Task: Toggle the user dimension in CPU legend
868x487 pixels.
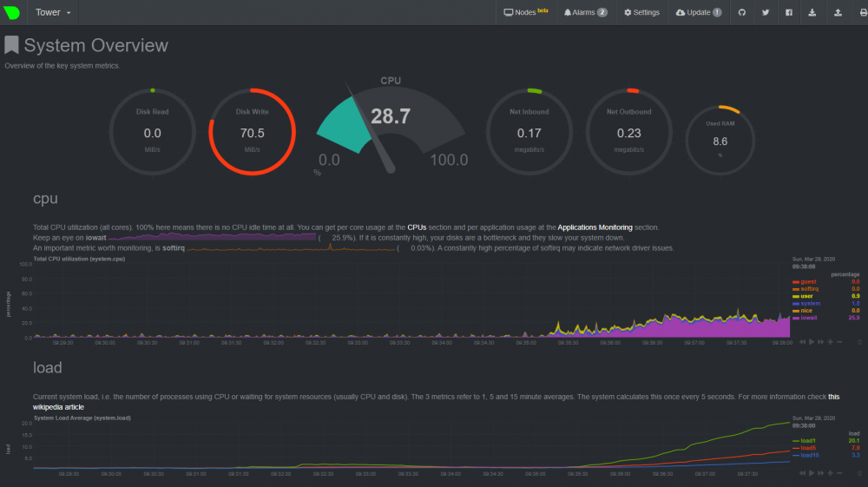Action: tap(806, 296)
